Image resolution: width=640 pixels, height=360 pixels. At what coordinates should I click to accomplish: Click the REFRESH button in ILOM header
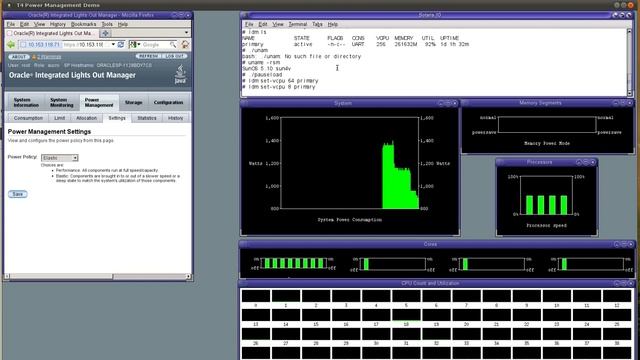148,56
